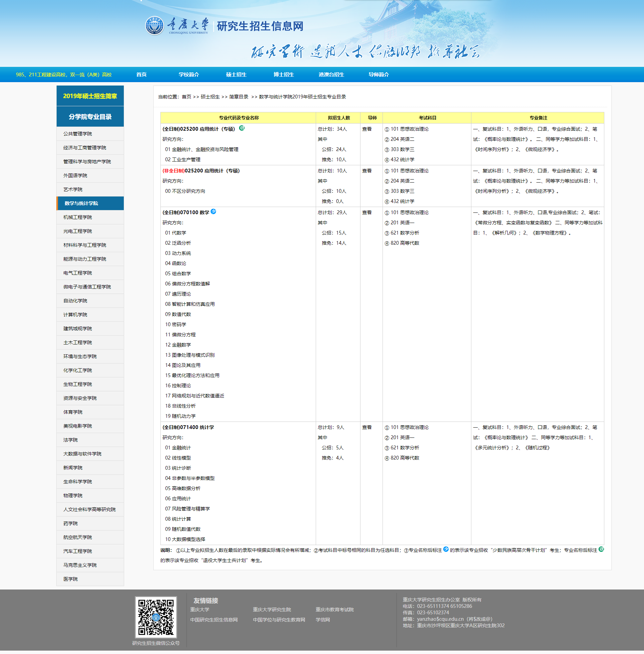Select 药学院 in sidebar
The width and height of the screenshot is (644, 654).
[x=90, y=523]
